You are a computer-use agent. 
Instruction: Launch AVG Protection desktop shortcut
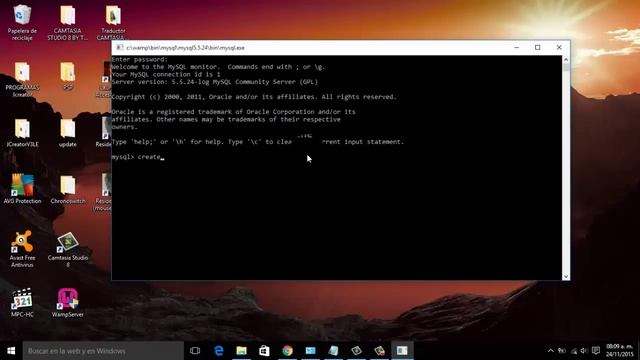[x=22, y=189]
